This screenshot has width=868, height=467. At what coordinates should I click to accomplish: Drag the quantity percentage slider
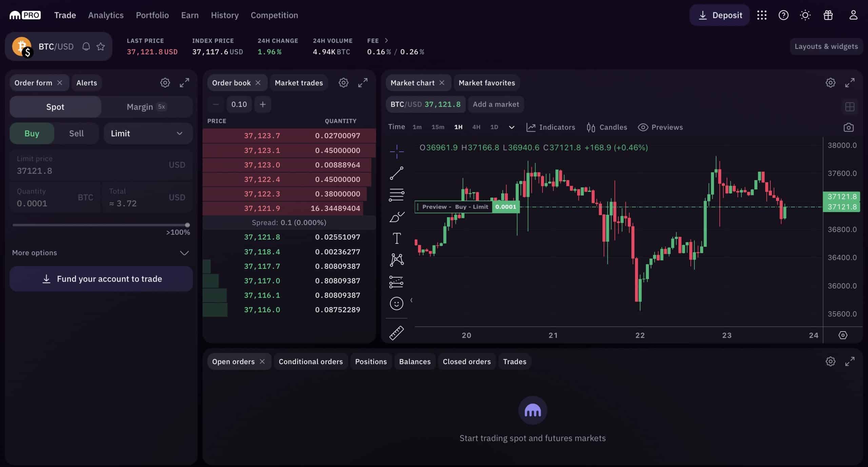coord(186,225)
